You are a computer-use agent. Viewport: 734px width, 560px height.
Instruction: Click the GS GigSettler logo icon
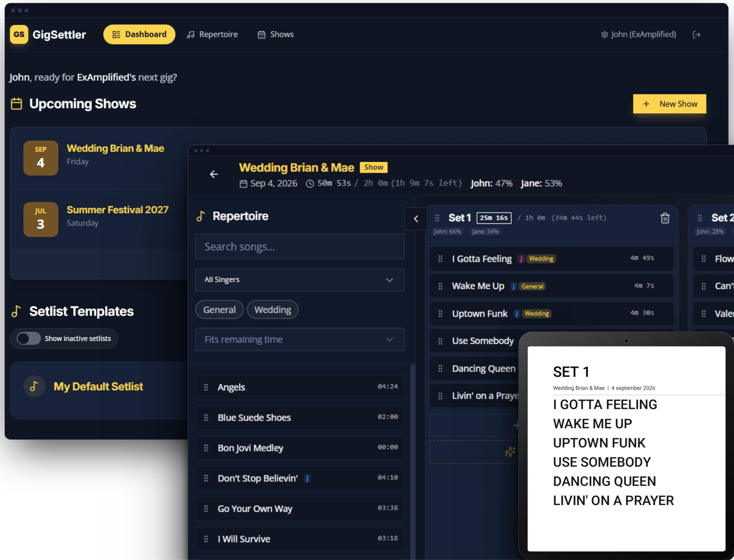(19, 34)
